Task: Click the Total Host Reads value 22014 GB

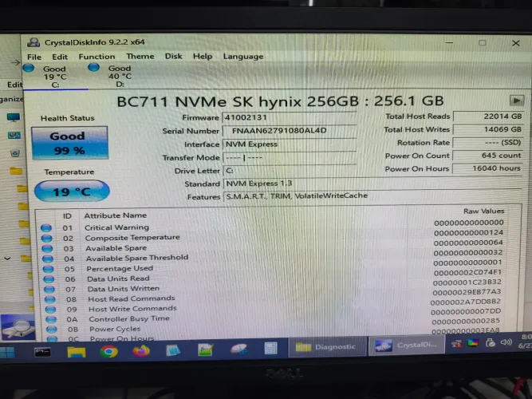Action: tap(488, 117)
